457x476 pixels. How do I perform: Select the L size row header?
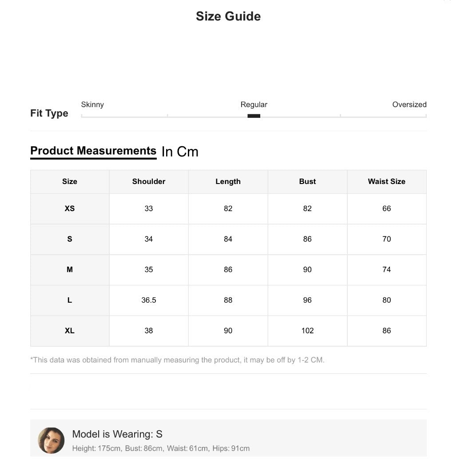pos(70,300)
